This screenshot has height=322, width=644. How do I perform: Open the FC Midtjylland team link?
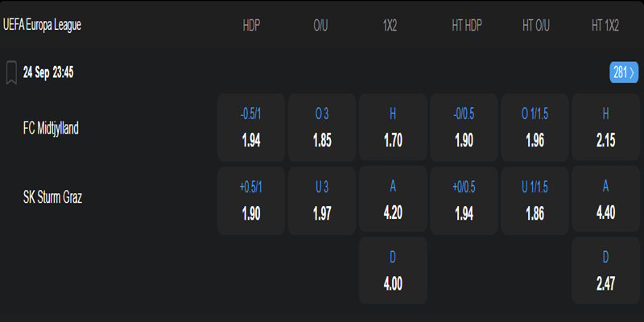tap(52, 127)
